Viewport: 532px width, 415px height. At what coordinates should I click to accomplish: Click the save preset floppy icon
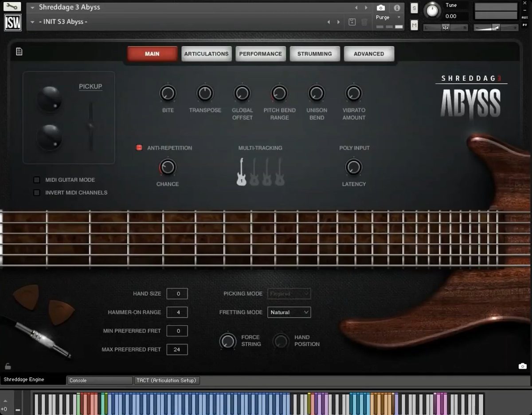click(352, 22)
